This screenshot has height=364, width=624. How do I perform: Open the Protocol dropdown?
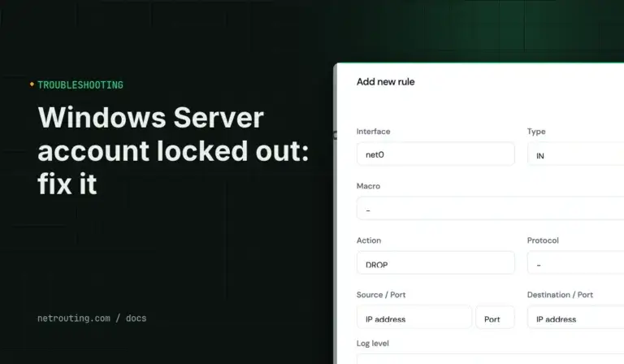pos(575,262)
